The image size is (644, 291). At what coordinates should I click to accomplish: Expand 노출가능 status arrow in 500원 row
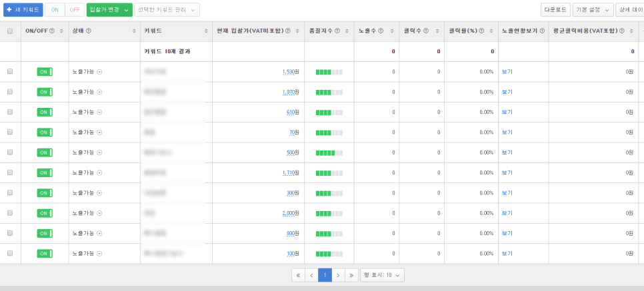(99, 152)
